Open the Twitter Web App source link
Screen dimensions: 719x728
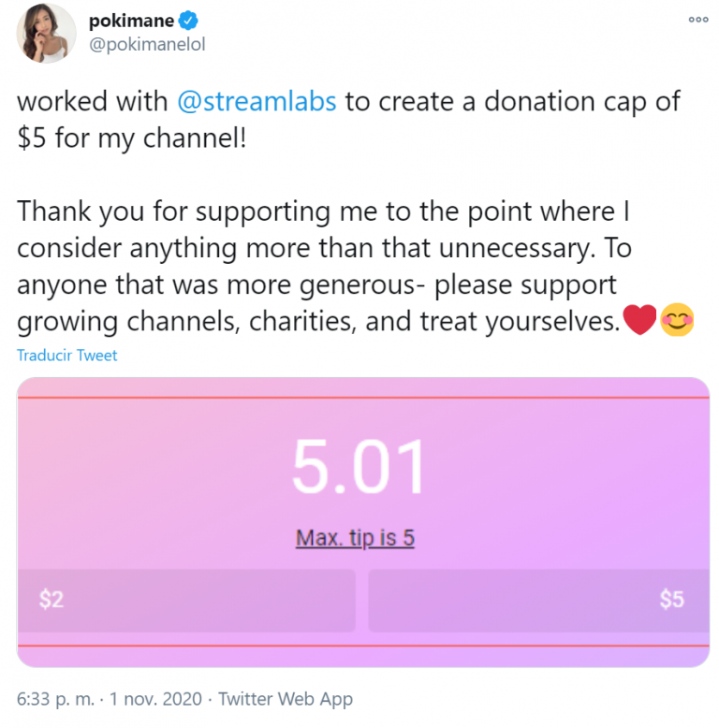click(x=285, y=699)
